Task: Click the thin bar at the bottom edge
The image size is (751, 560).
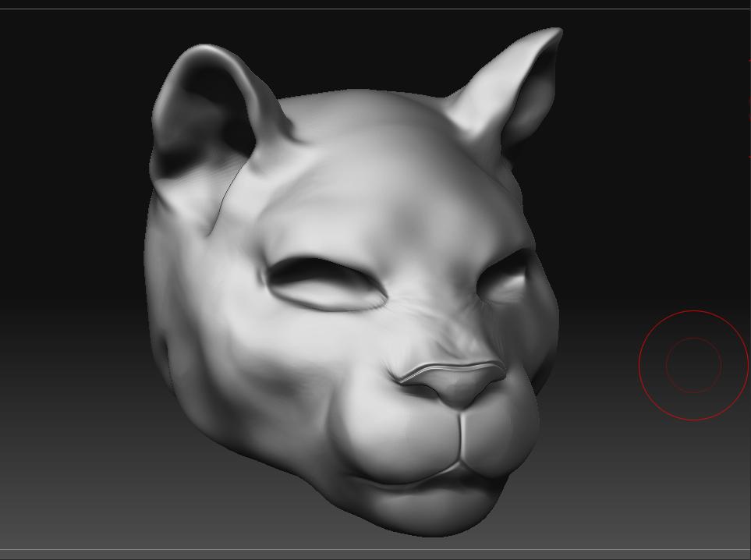Action: (x=374, y=557)
